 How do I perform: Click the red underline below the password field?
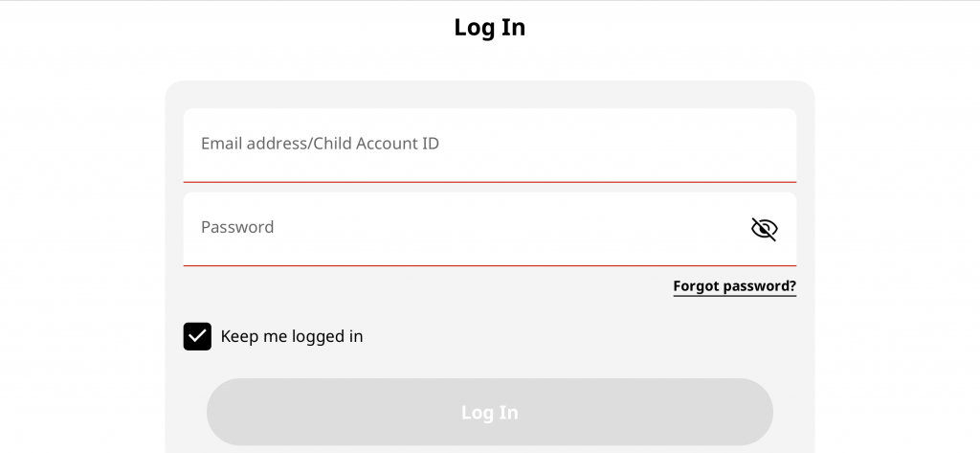[x=489, y=265]
